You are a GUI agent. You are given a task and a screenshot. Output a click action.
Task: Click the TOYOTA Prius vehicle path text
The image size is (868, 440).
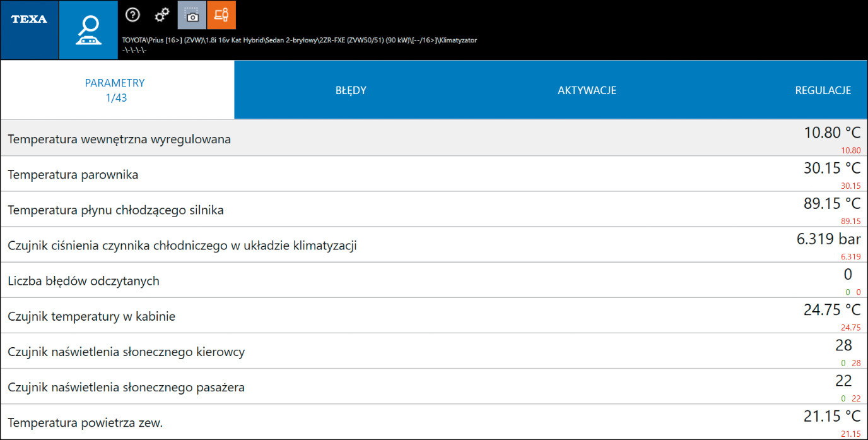tap(299, 40)
